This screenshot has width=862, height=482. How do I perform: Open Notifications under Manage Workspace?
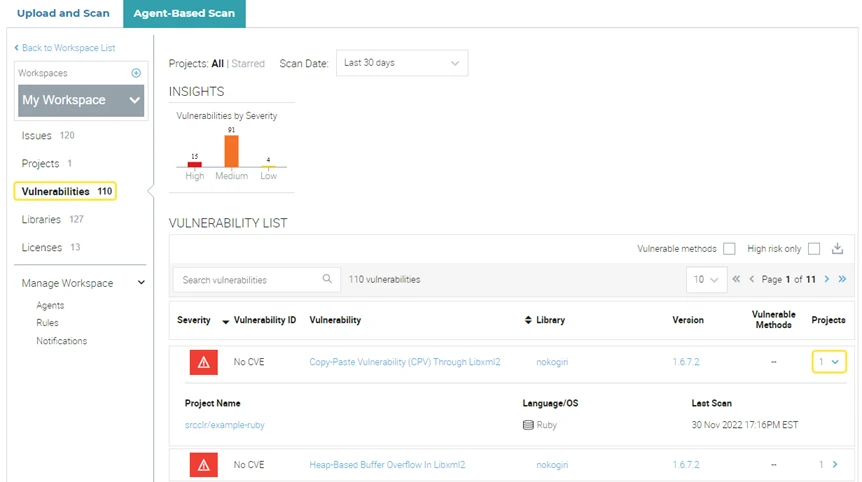point(62,341)
